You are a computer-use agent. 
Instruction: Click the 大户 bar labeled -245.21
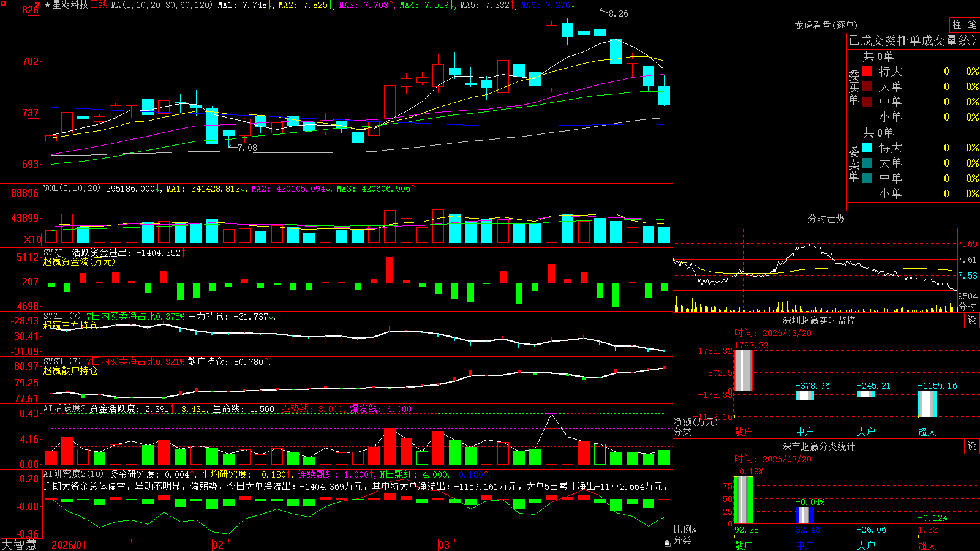point(865,394)
